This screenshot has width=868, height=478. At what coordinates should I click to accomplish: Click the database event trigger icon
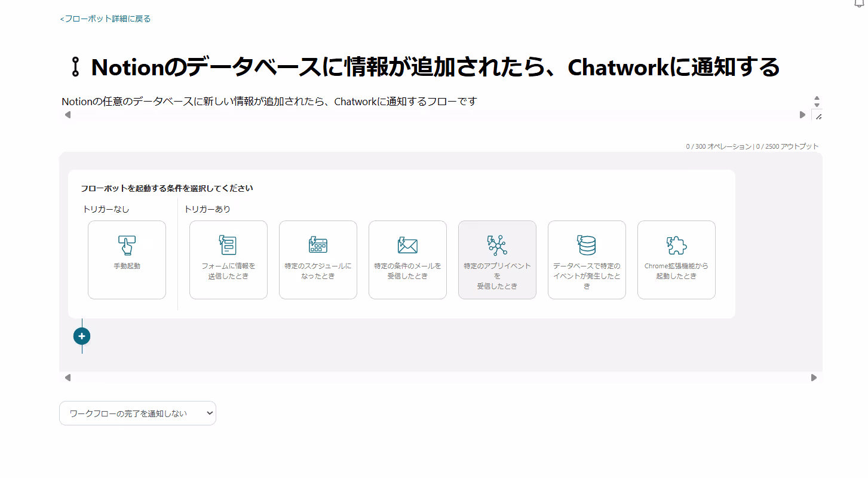pos(587,245)
